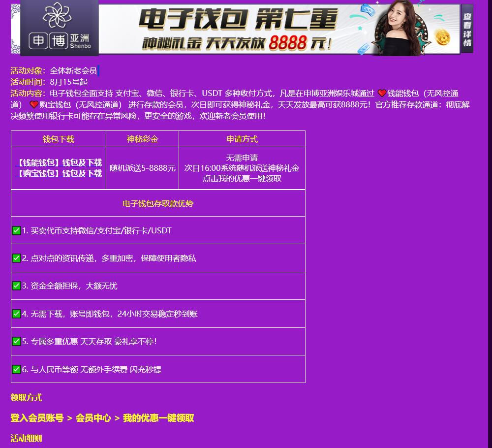Viewport: 492px width, 448px height.
Task: Click the 活动细则 heading
Action: coord(26,438)
